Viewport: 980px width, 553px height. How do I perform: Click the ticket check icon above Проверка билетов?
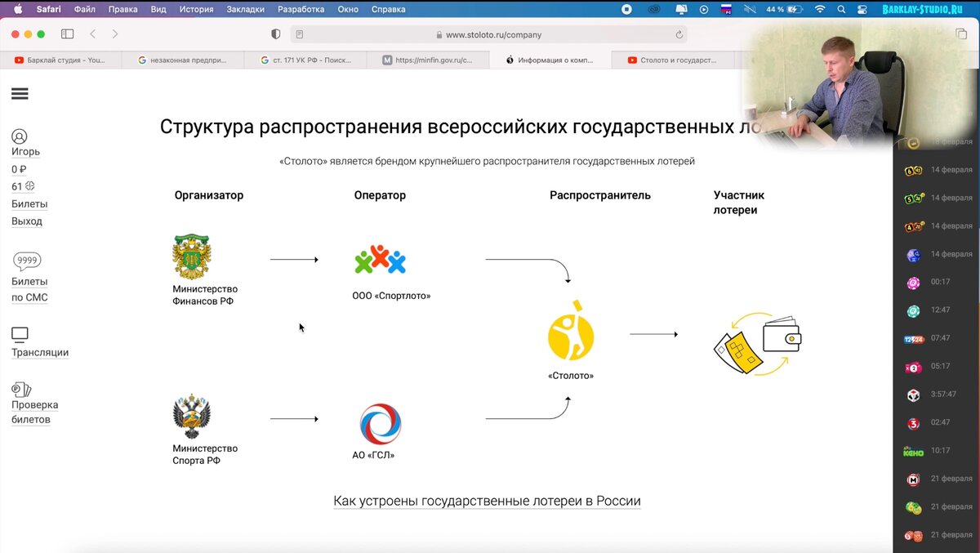click(x=21, y=390)
